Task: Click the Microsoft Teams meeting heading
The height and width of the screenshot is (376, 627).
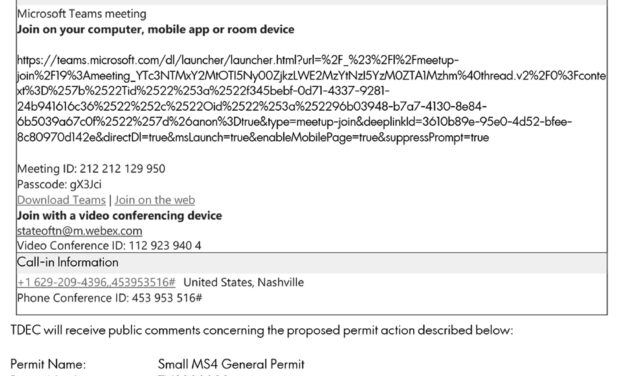Action: [x=82, y=14]
